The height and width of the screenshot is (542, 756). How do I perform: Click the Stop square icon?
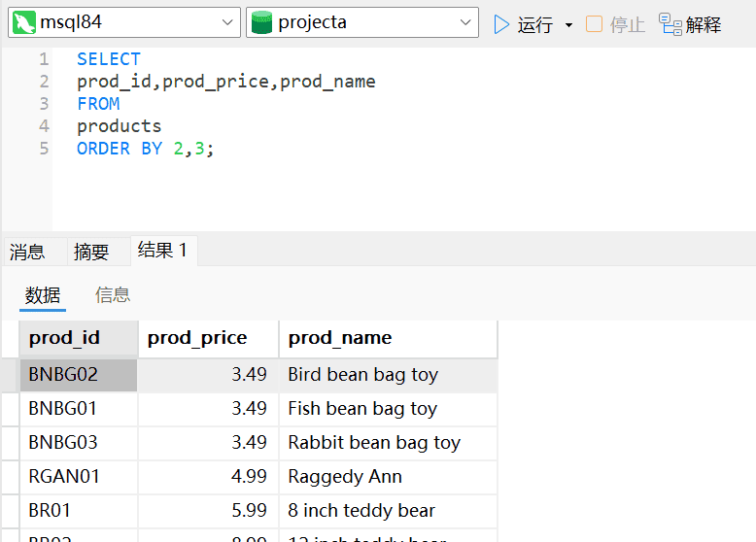tap(594, 24)
